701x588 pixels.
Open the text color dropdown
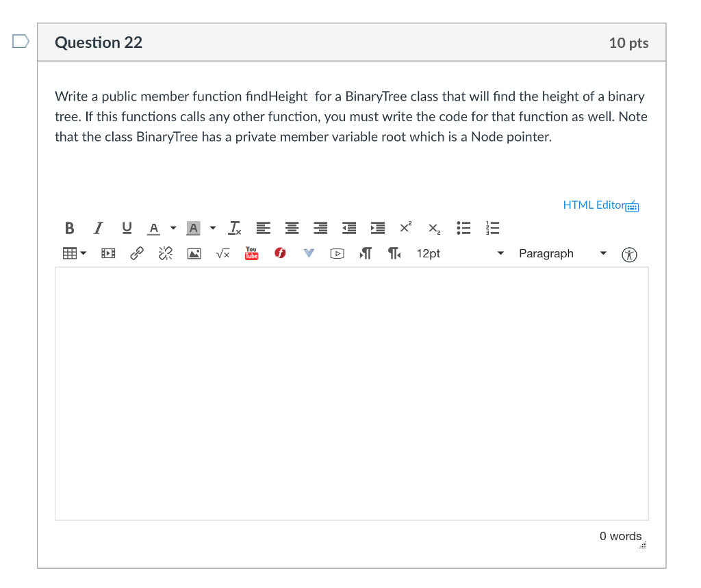[173, 228]
